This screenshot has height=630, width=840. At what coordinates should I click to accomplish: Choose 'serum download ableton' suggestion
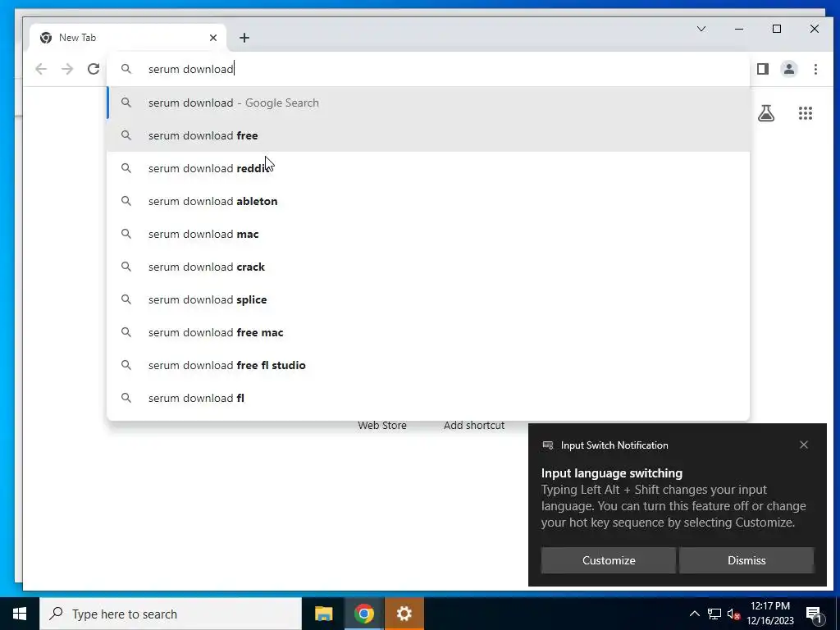pos(428,201)
